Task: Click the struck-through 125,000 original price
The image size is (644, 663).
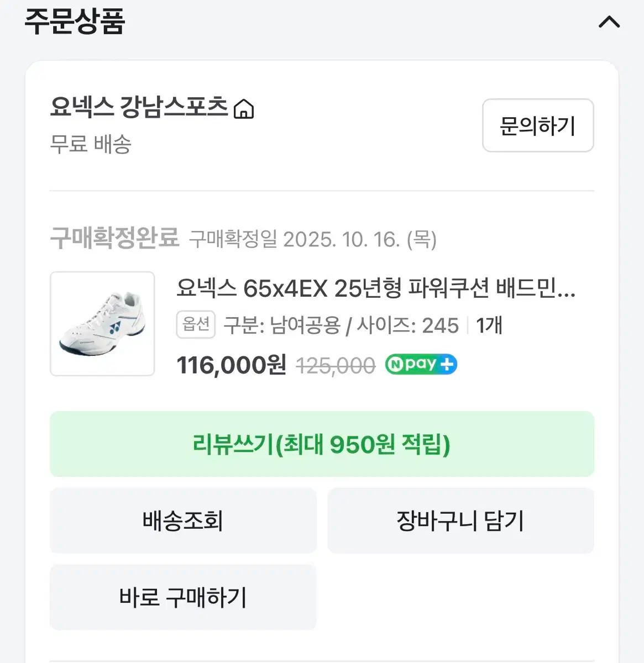Action: [x=336, y=365]
